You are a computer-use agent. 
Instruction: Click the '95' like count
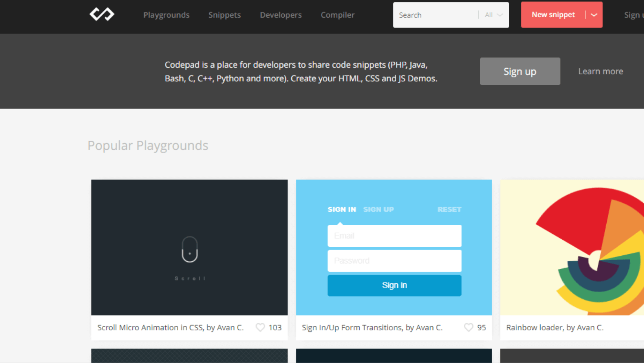point(481,327)
